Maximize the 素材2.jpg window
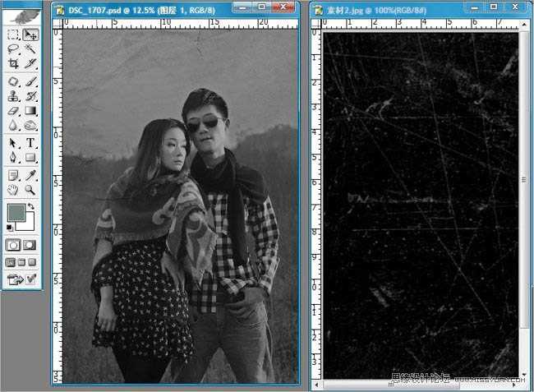Image resolution: width=534 pixels, height=392 pixels. point(494,7)
